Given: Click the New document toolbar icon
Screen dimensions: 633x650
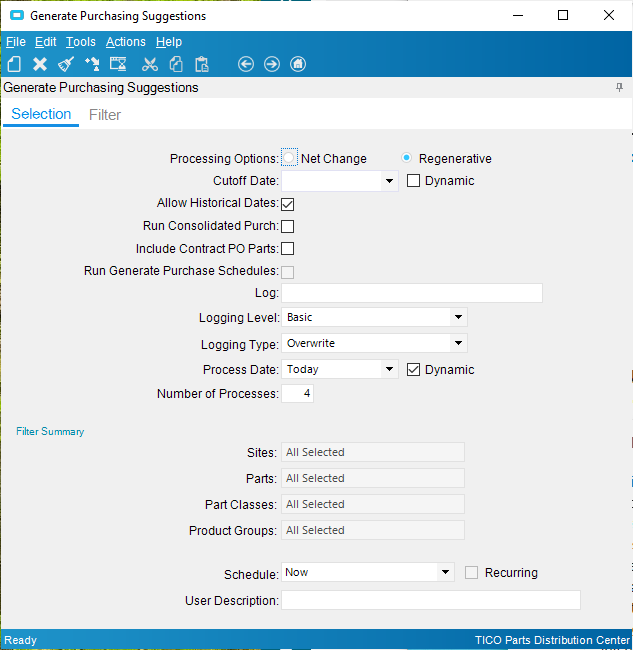Looking at the screenshot, I should pyautogui.click(x=14, y=64).
